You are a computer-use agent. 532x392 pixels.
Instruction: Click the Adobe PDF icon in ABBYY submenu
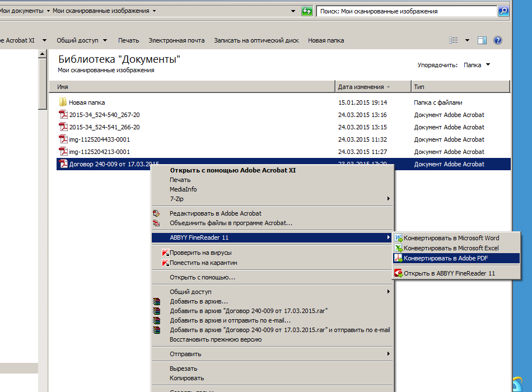pos(398,258)
